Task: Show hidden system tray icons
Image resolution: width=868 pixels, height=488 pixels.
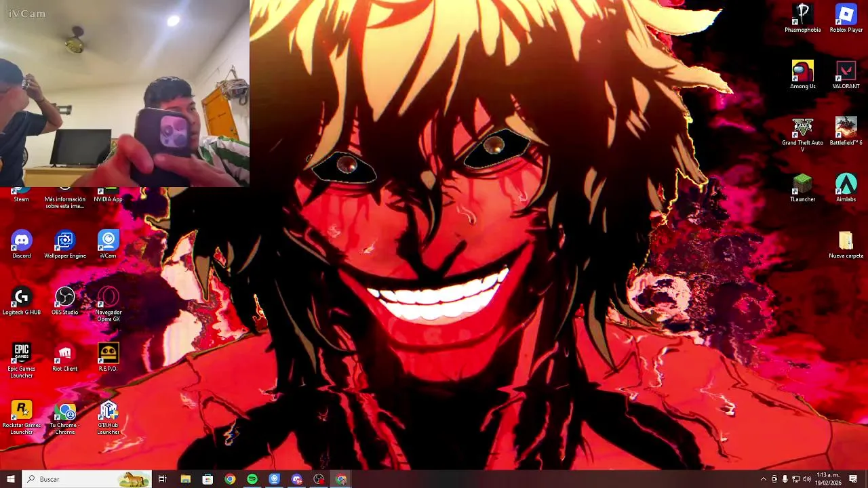Action: coord(763,479)
